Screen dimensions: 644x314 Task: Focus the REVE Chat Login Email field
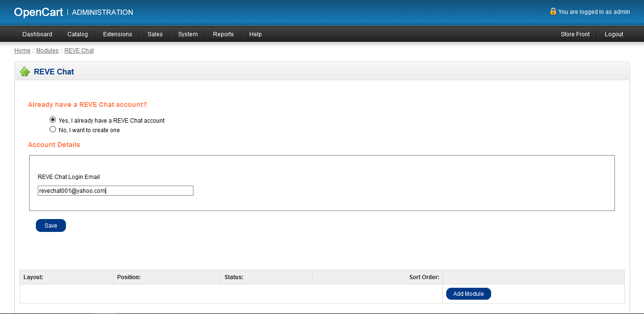[116, 191]
